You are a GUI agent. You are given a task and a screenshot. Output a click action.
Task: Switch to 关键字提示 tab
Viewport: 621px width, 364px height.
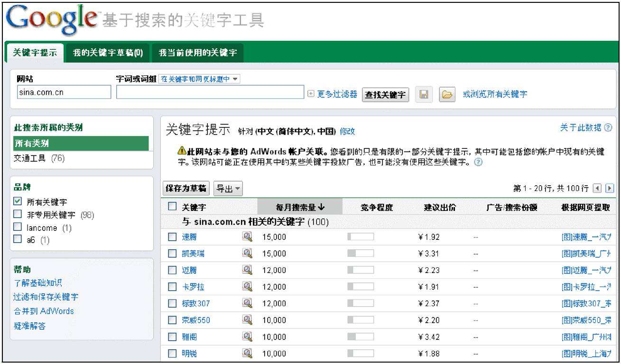36,52
